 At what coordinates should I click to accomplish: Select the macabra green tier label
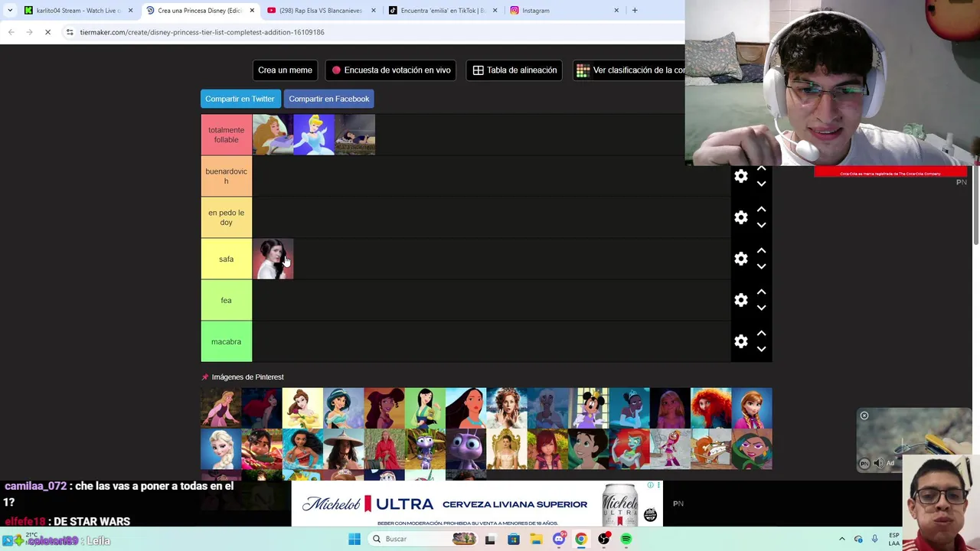pos(226,341)
